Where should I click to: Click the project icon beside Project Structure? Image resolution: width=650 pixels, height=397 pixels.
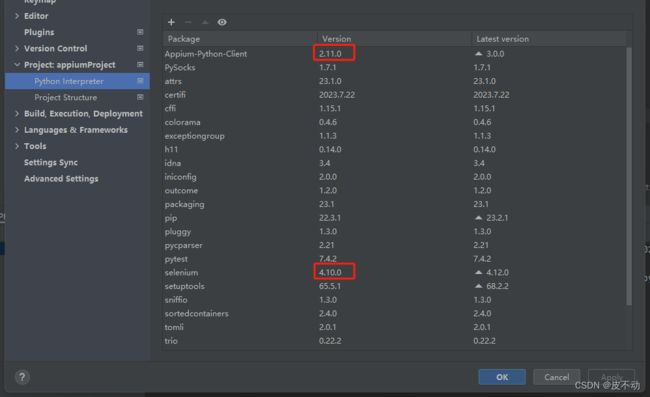coord(140,97)
